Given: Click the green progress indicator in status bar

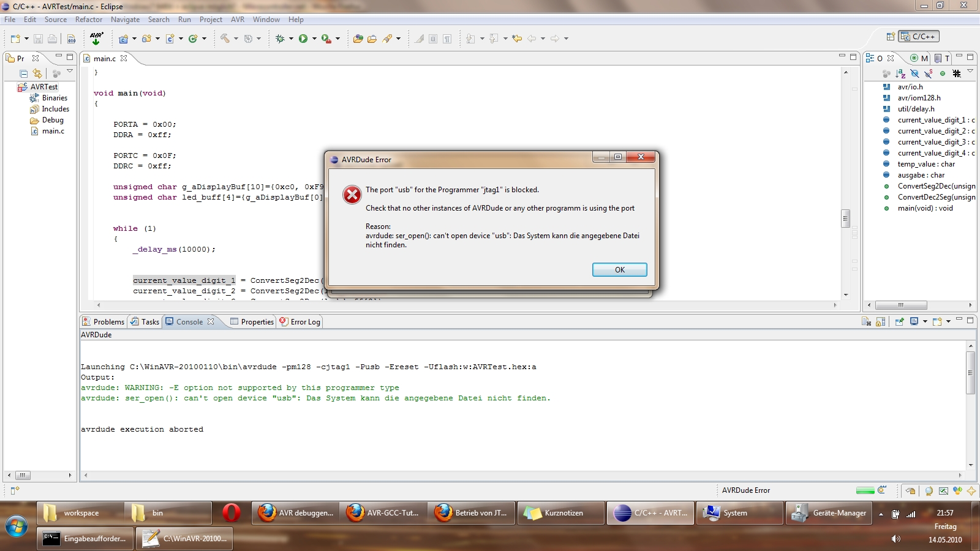Looking at the screenshot, I should coord(865,490).
